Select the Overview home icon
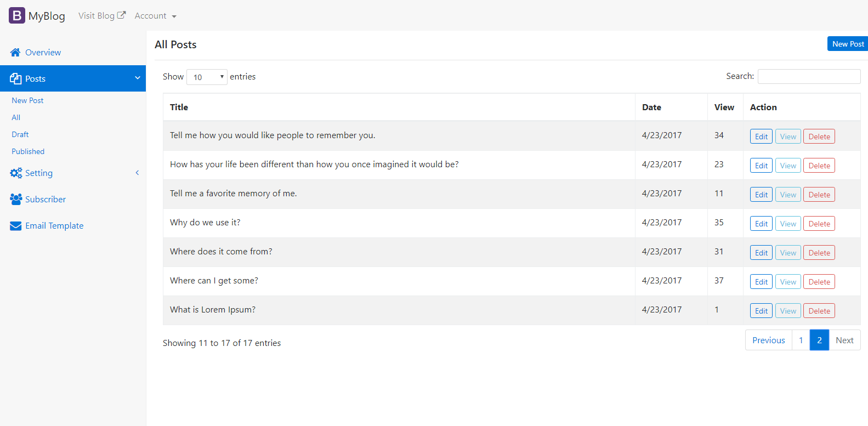868x426 pixels. 15,52
